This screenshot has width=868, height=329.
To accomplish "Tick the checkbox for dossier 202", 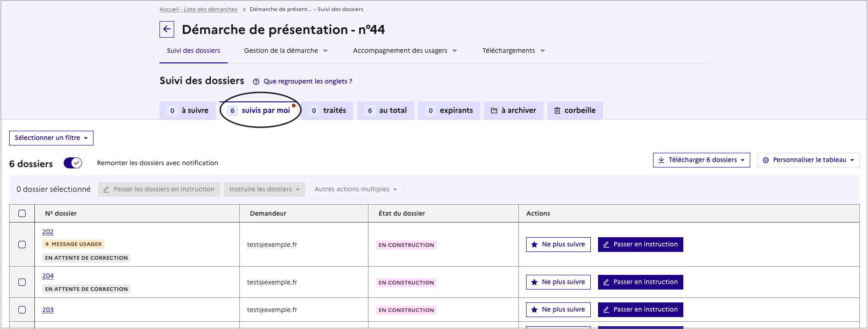I will (x=22, y=245).
